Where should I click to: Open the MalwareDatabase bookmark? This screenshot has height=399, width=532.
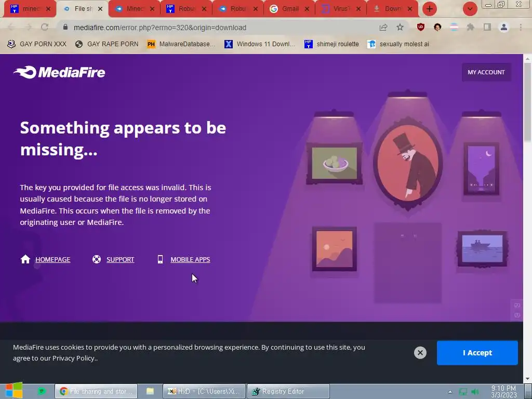181,44
